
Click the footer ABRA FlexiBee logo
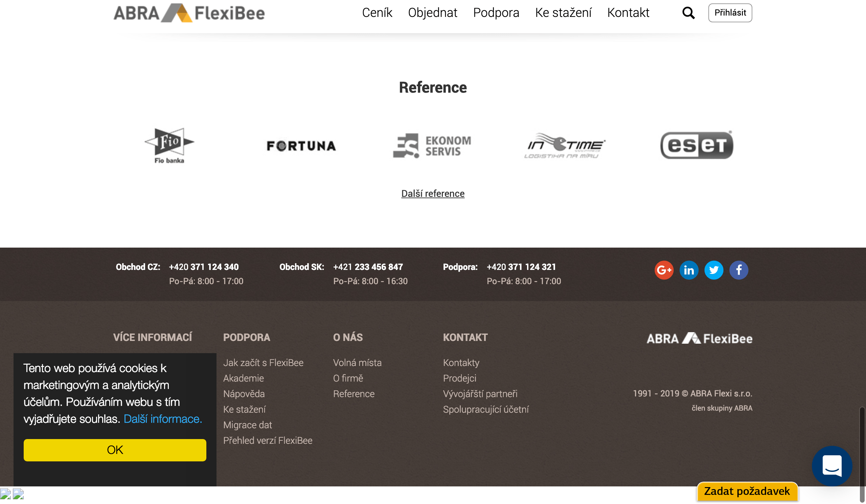pyautogui.click(x=699, y=338)
